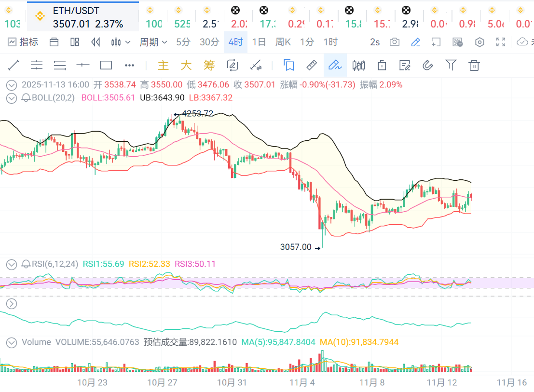534x392 pixels.
Task: Select the rectangle drawing tool
Action: (106, 65)
